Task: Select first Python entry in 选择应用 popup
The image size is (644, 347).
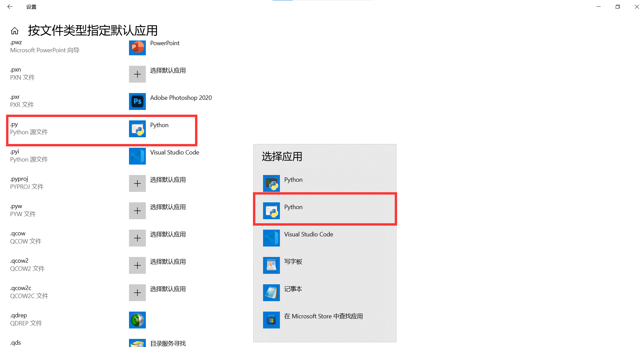Action: click(x=325, y=183)
